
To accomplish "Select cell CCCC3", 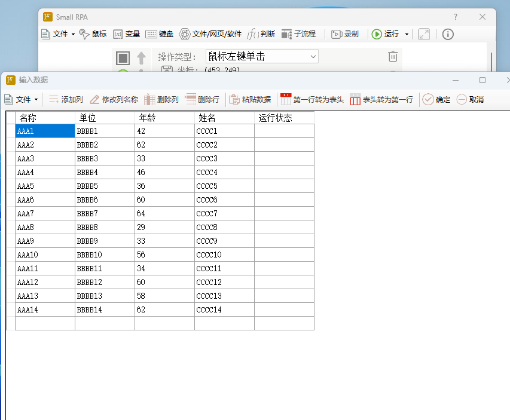I will (224, 158).
